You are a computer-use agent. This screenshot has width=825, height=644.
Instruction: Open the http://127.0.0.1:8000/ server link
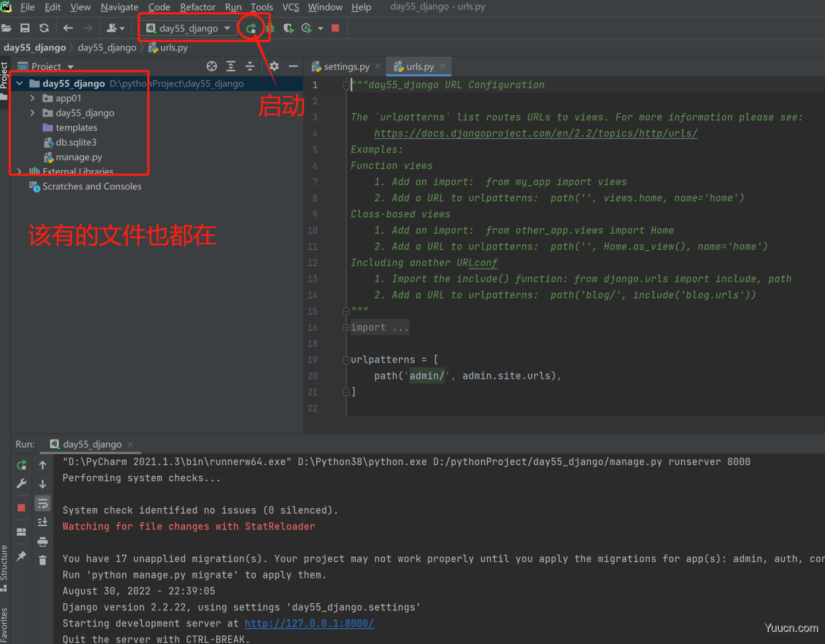pos(309,624)
